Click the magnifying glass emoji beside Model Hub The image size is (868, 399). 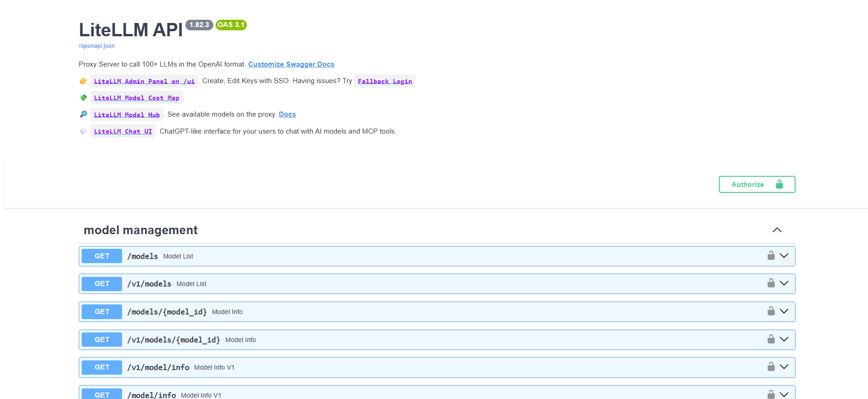(x=83, y=114)
